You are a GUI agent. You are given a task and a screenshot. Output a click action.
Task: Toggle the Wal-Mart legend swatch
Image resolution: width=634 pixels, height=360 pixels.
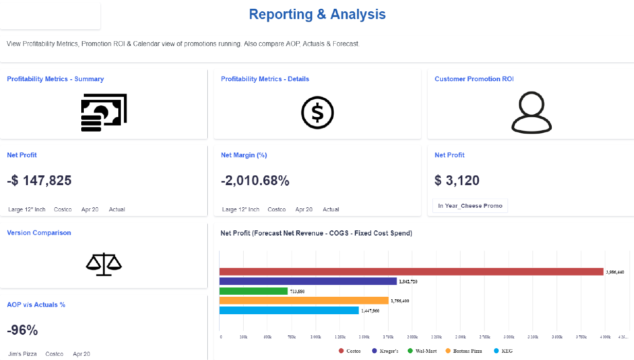tap(410, 351)
